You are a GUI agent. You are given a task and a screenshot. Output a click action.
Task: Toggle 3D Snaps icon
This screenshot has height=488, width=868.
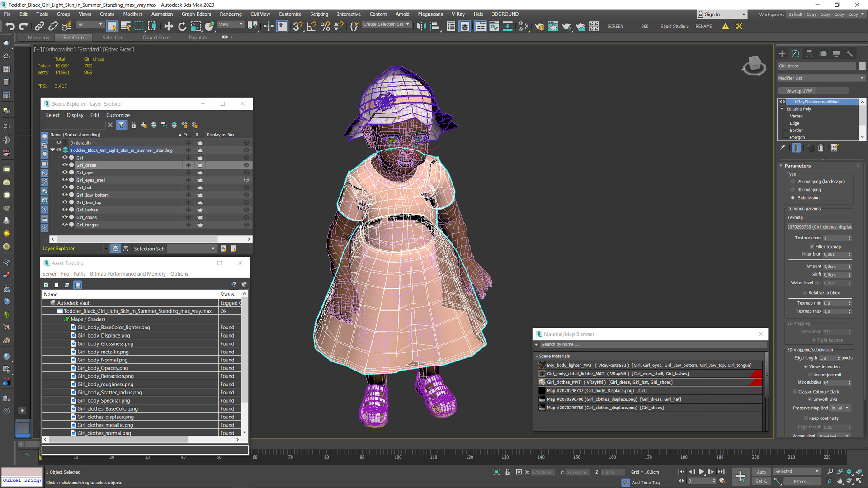pyautogui.click(x=297, y=26)
